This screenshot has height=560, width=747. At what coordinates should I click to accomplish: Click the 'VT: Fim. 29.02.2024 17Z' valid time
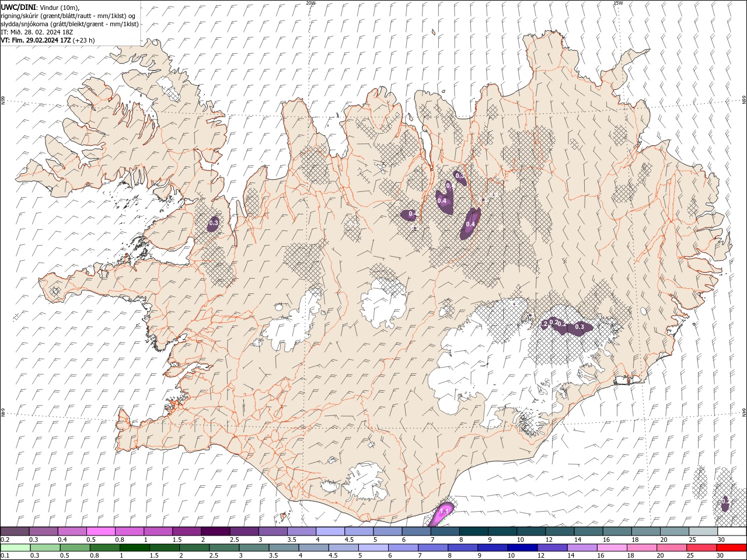36,40
